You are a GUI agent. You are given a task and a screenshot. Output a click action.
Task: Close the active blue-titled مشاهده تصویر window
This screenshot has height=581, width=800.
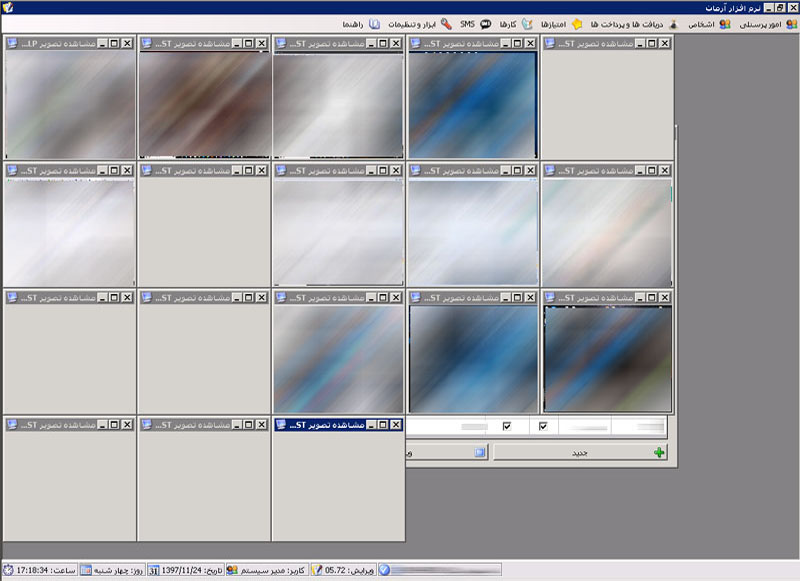[x=395, y=424]
